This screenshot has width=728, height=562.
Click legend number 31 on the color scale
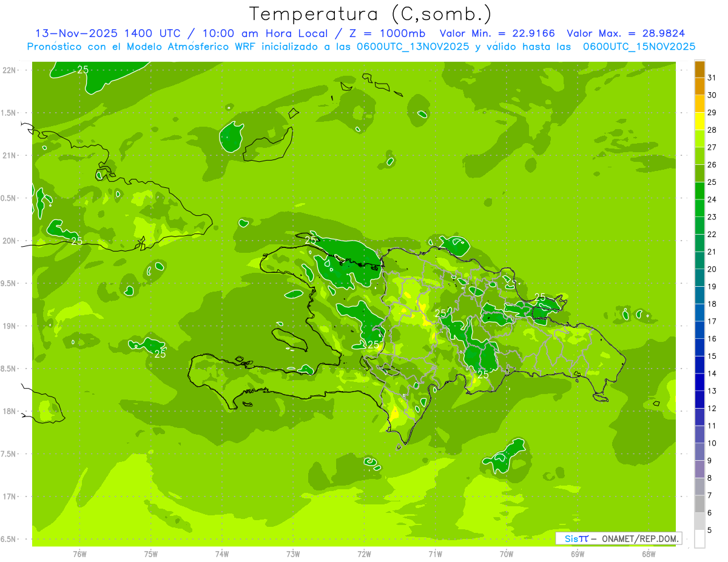(712, 78)
